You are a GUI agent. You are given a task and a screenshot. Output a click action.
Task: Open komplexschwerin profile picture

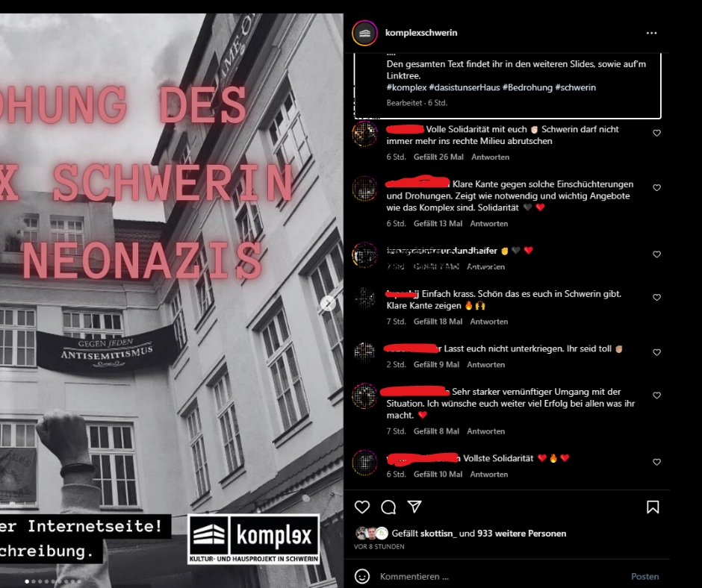point(364,33)
